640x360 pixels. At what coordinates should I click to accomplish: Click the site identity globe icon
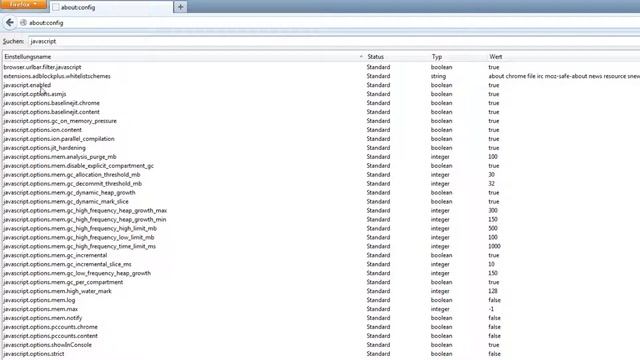[23, 23]
